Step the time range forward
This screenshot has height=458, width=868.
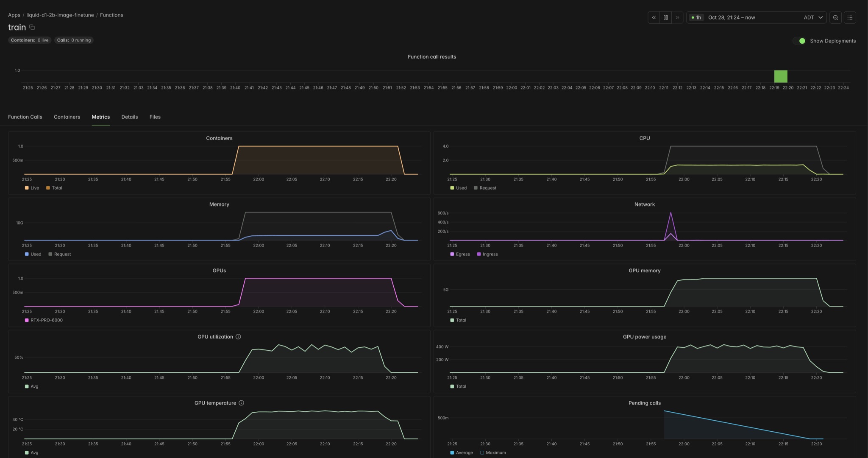(x=677, y=17)
